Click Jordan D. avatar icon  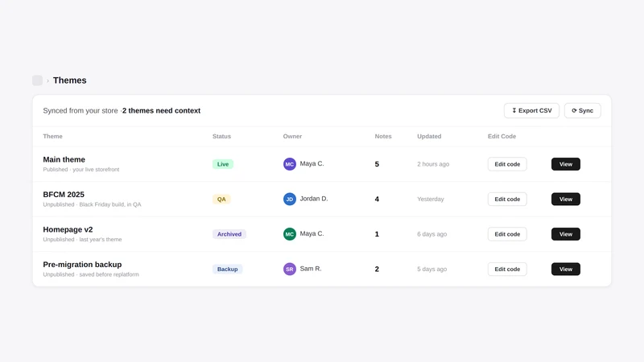click(290, 199)
